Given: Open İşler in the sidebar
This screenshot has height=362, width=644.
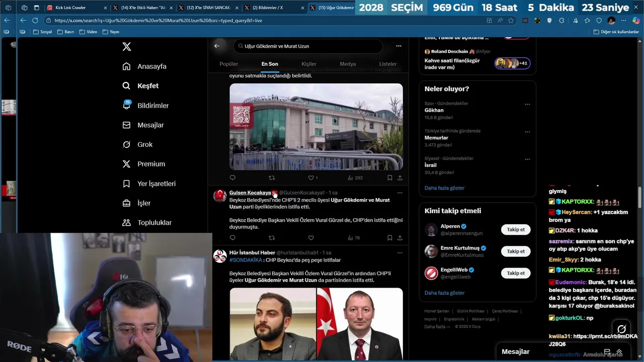Looking at the screenshot, I should point(136,203).
